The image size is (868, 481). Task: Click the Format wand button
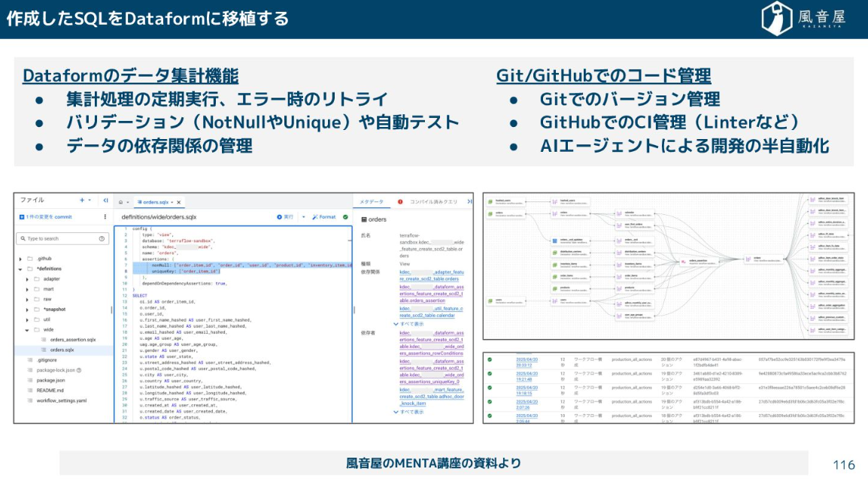click(324, 216)
